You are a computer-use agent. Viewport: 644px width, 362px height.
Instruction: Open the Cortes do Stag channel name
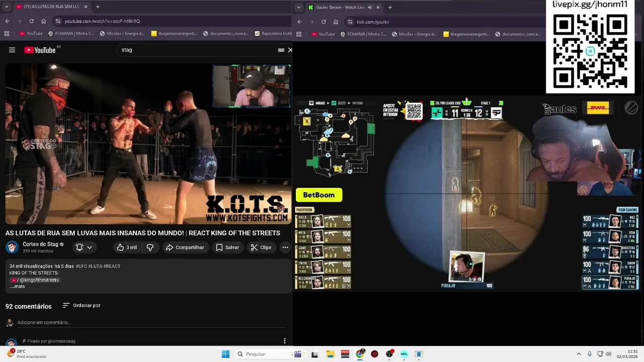(40, 244)
